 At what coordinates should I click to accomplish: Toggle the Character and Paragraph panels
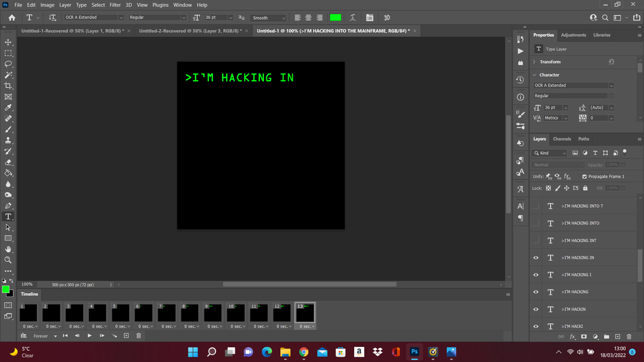(x=369, y=18)
